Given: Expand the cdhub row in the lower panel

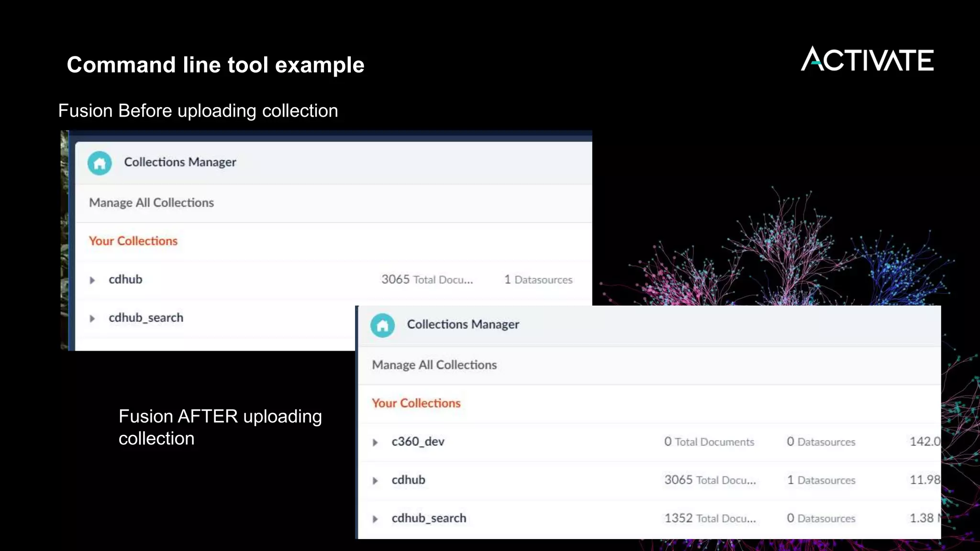Looking at the screenshot, I should click(375, 481).
